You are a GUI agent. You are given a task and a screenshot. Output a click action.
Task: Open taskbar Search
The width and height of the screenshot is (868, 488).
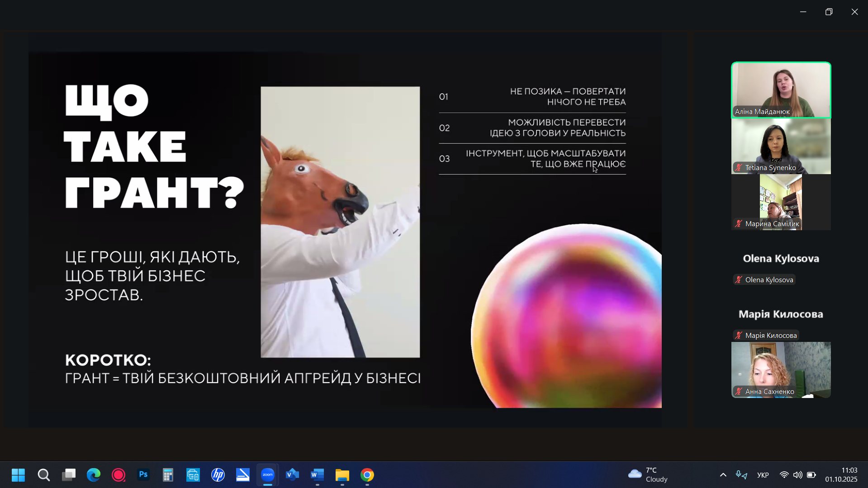(x=44, y=475)
